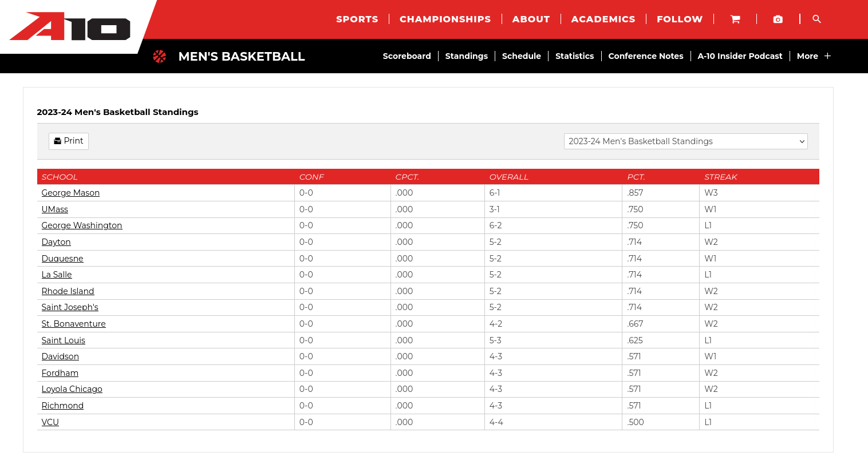Select George Mason's W3 streak
The width and height of the screenshot is (868, 456).
click(711, 193)
